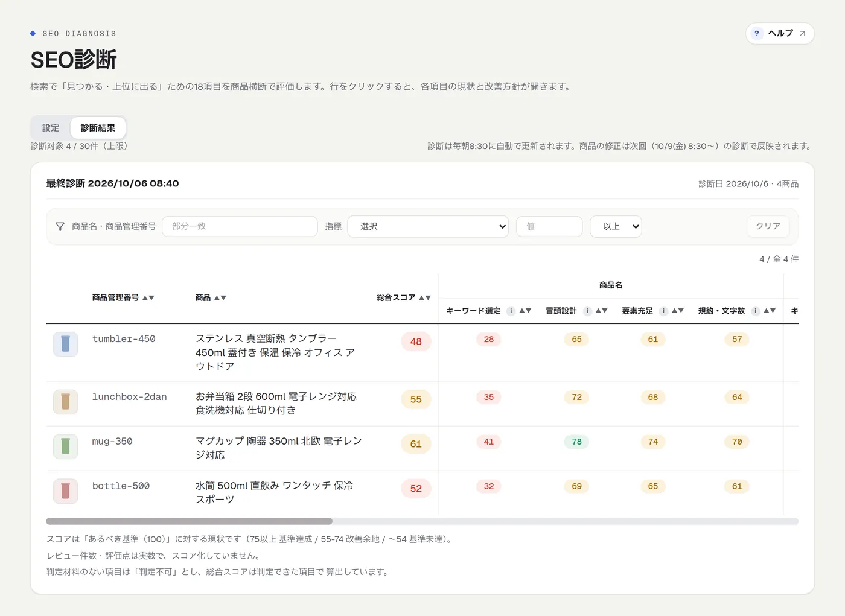Click tumbler-450 keyword score 28
This screenshot has width=845, height=616.
pyautogui.click(x=489, y=339)
